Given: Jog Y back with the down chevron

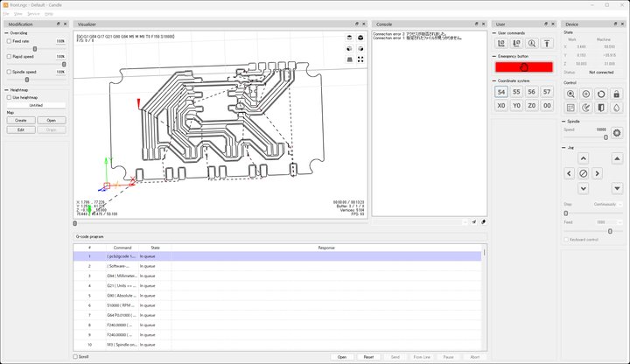Looking at the screenshot, I should tap(584, 188).
